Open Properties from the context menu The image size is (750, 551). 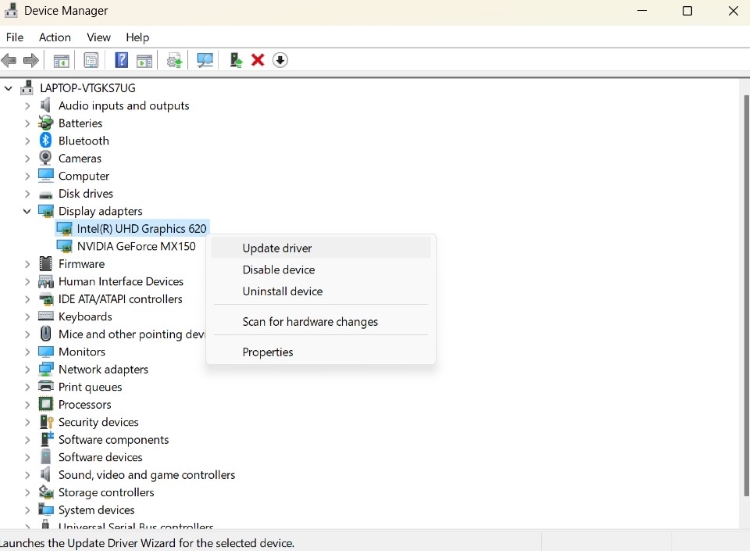(x=267, y=352)
